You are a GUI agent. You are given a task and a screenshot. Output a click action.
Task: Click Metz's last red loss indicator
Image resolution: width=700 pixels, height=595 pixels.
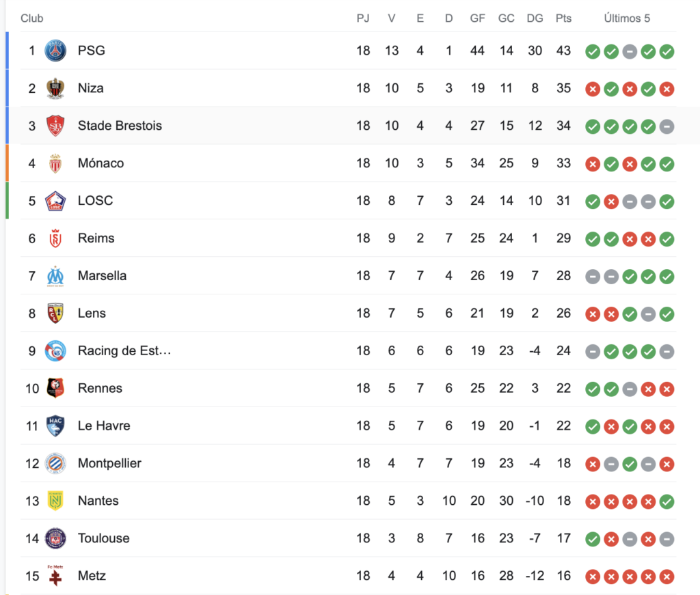tap(667, 577)
